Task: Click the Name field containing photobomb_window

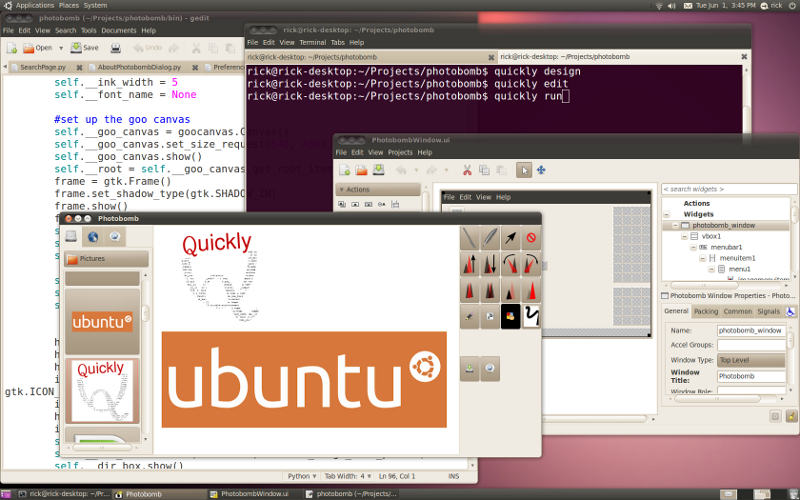Action: coord(751,331)
